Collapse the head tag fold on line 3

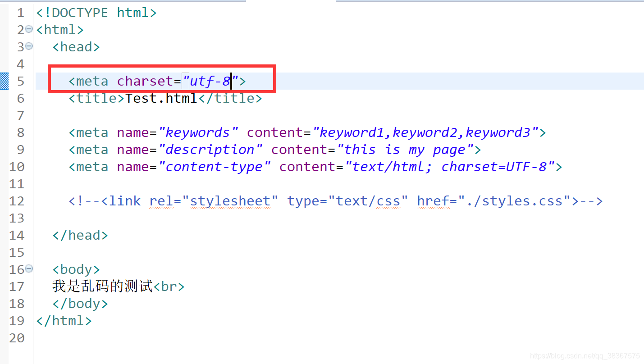pos(29,46)
